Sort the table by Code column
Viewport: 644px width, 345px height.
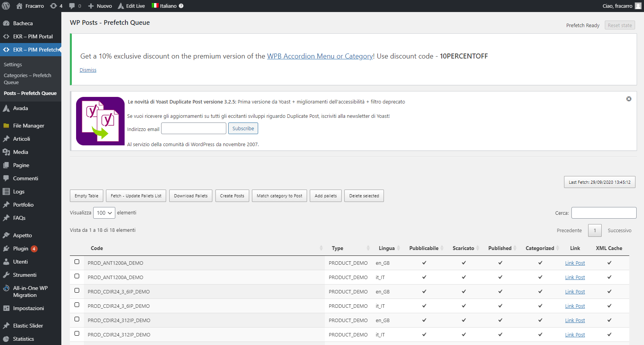click(97, 248)
